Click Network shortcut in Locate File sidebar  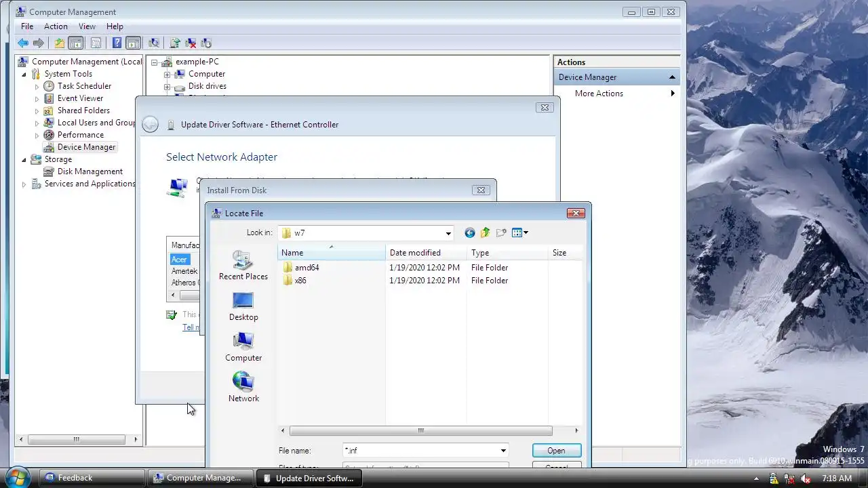coord(243,388)
